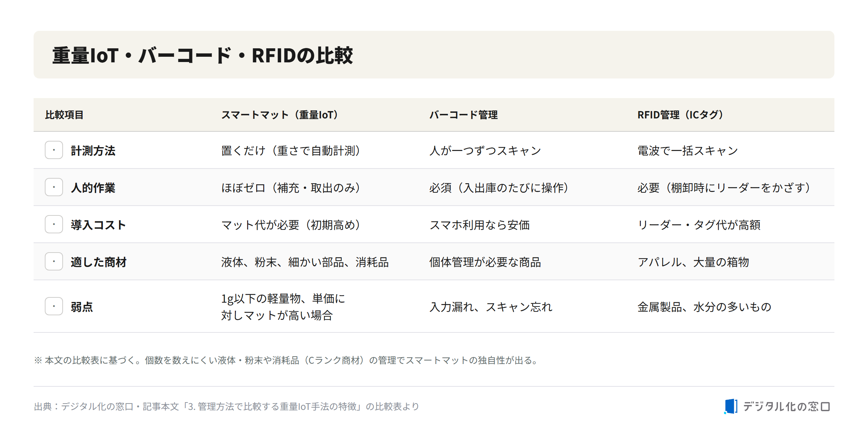Click the 置くだけ（重さで自動計測） cell
Viewport: 868px width, 447px height.
[x=290, y=151]
